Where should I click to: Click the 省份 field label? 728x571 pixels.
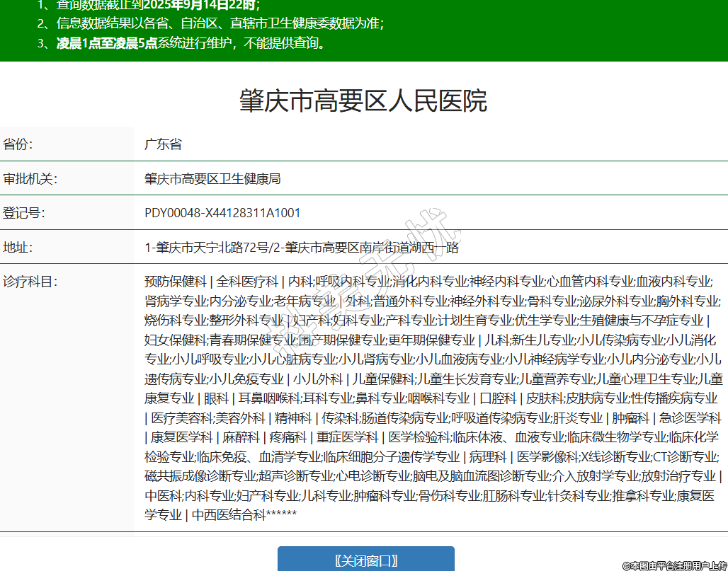pyautogui.click(x=19, y=144)
